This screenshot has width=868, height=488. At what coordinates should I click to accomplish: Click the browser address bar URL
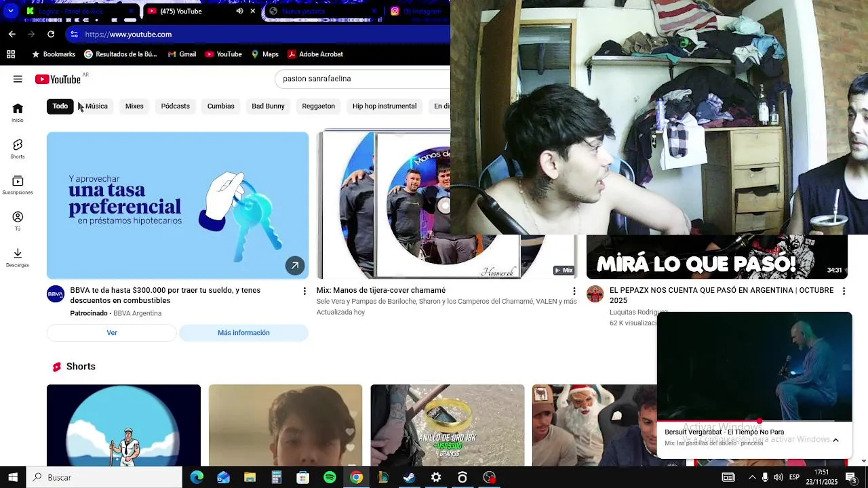(128, 35)
